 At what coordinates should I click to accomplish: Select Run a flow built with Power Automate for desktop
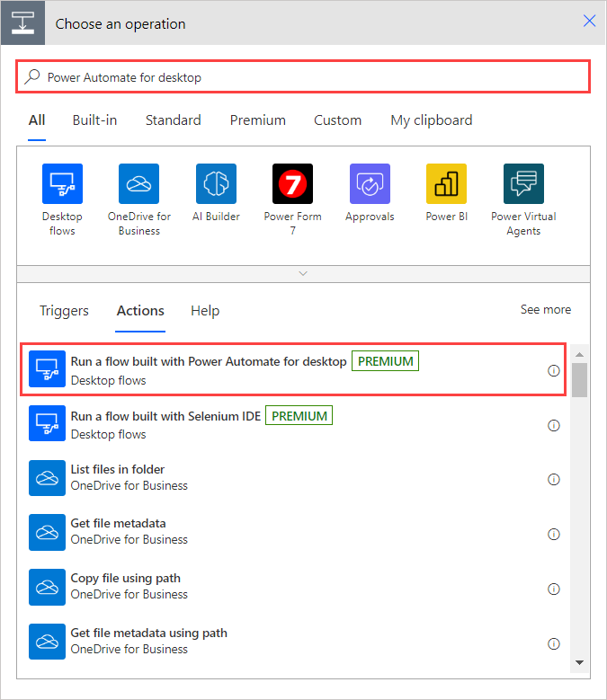click(293, 369)
